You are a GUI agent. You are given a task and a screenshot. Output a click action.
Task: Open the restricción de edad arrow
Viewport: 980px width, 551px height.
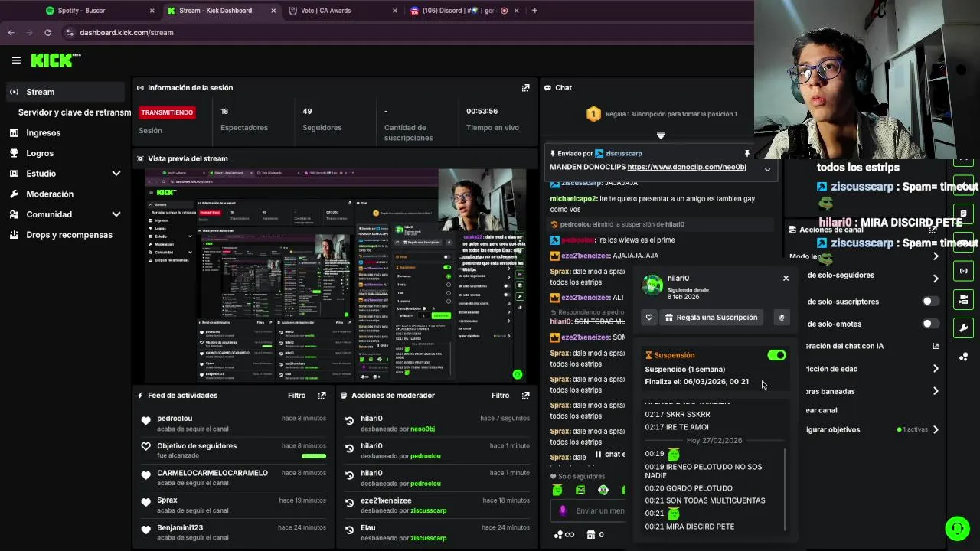[x=936, y=369]
